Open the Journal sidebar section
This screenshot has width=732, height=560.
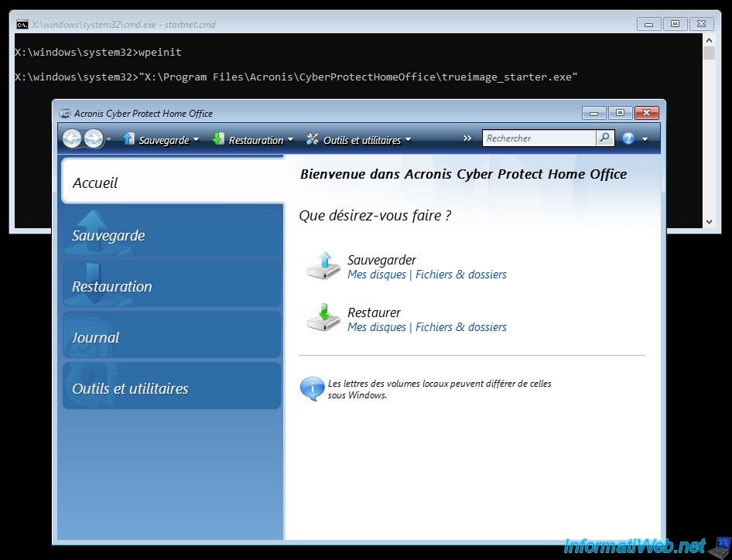tap(172, 337)
